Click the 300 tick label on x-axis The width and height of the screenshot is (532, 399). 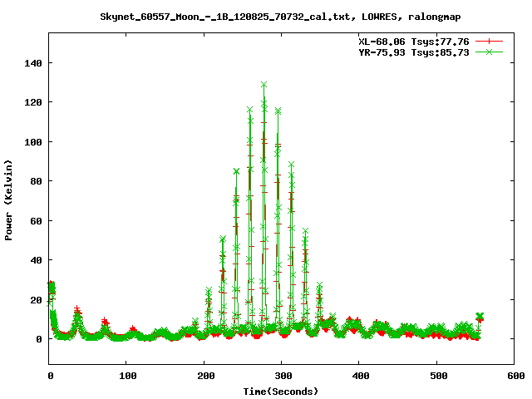[281, 377]
